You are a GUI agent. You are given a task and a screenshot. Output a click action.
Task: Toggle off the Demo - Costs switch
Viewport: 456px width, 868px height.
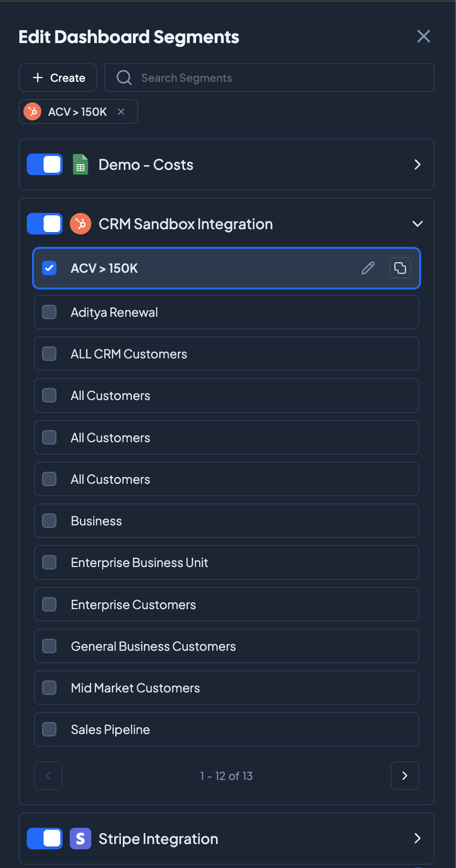pos(44,165)
